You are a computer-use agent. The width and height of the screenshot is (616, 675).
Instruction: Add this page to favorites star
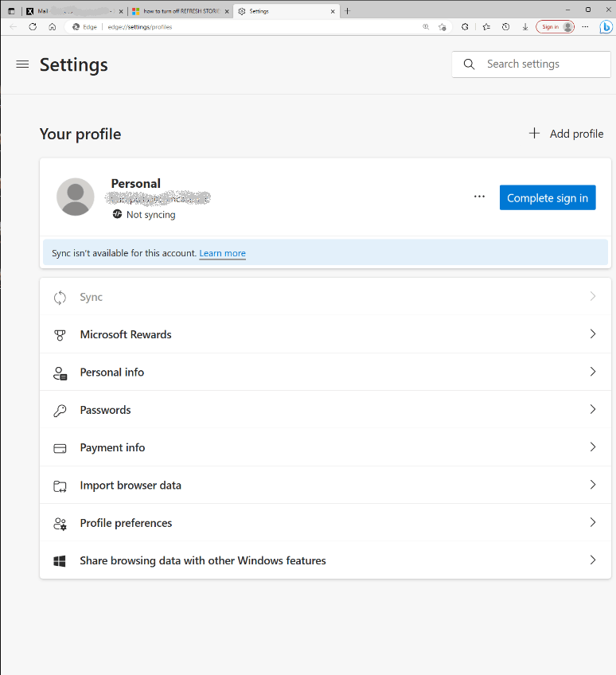tap(443, 26)
